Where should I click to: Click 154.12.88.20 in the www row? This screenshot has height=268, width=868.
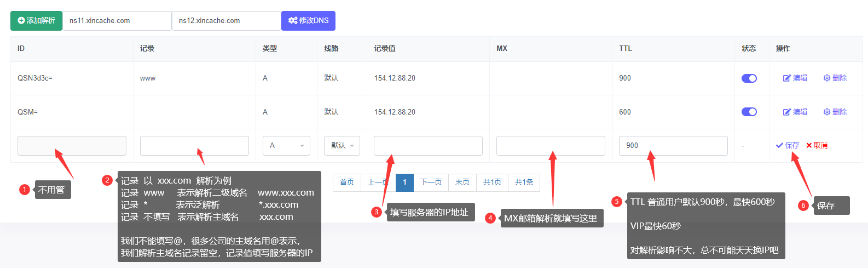[395, 78]
